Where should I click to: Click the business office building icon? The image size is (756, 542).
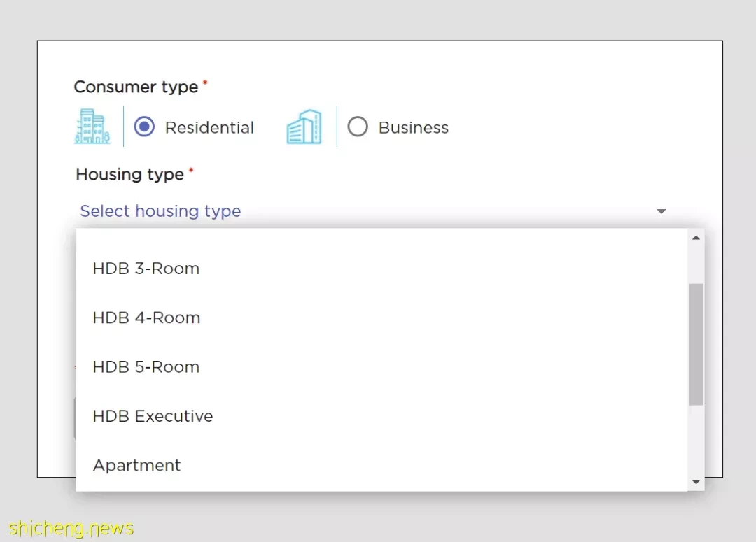[x=304, y=127]
